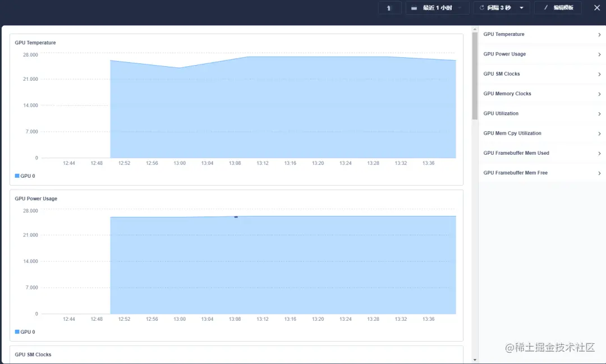Viewport: 606px width, 364px height.
Task: Click the calendar icon beside 最近 1 小时
Action: (x=414, y=8)
